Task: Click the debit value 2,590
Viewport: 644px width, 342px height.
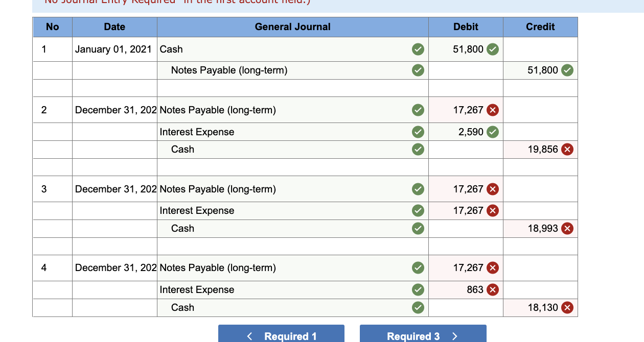Action: tap(471, 132)
